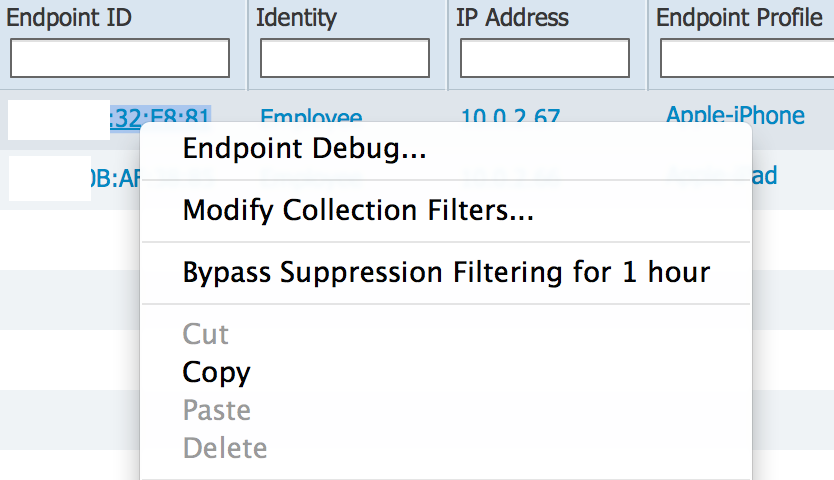834x480 pixels.
Task: Sort by the IP Address column header
Action: pos(512,18)
